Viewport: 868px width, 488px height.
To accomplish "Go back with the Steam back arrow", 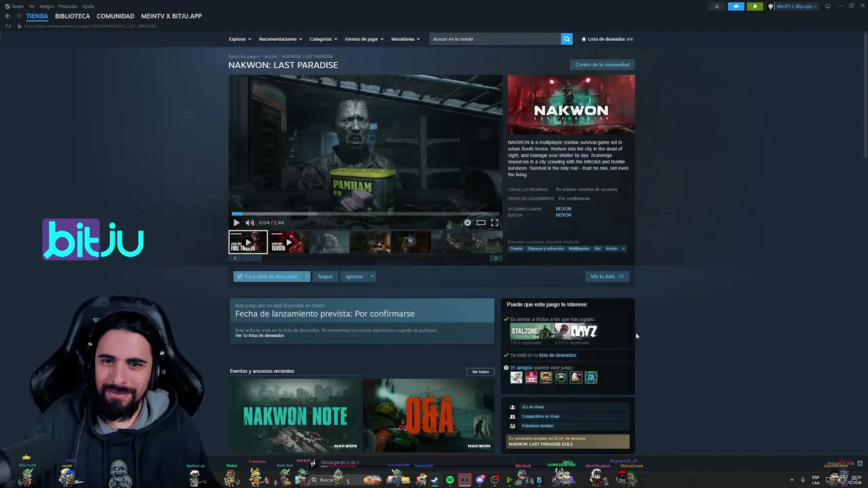I will 7,16.
